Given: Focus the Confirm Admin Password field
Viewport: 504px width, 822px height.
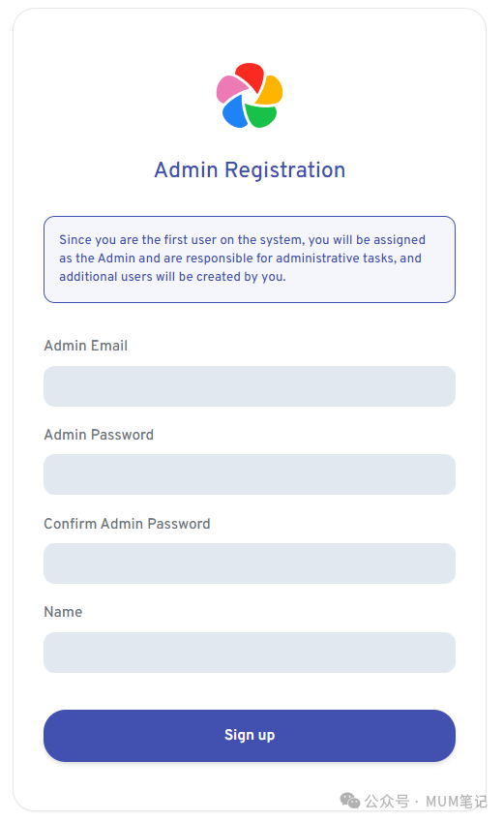Looking at the screenshot, I should [x=250, y=563].
